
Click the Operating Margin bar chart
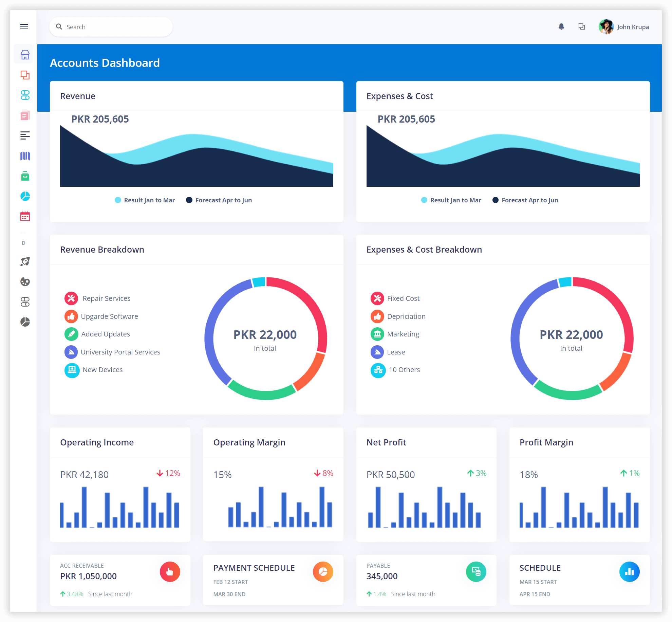280,507
